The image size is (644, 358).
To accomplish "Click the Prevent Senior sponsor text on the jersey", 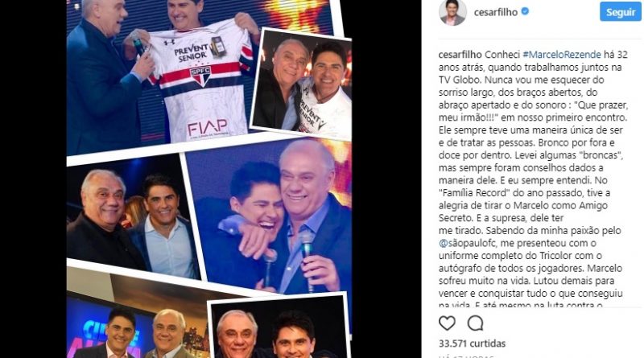I will coord(191,52).
